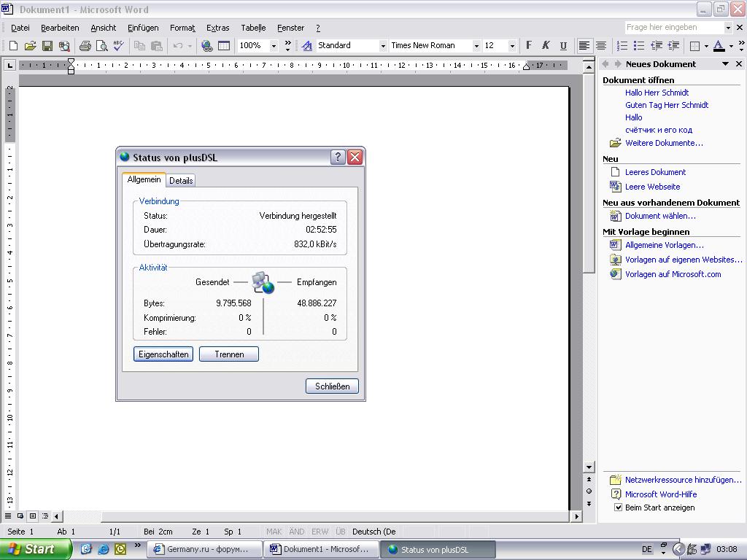This screenshot has width=747, height=560.
Task: Switch to Normal view button at bottom left
Action: [8, 516]
